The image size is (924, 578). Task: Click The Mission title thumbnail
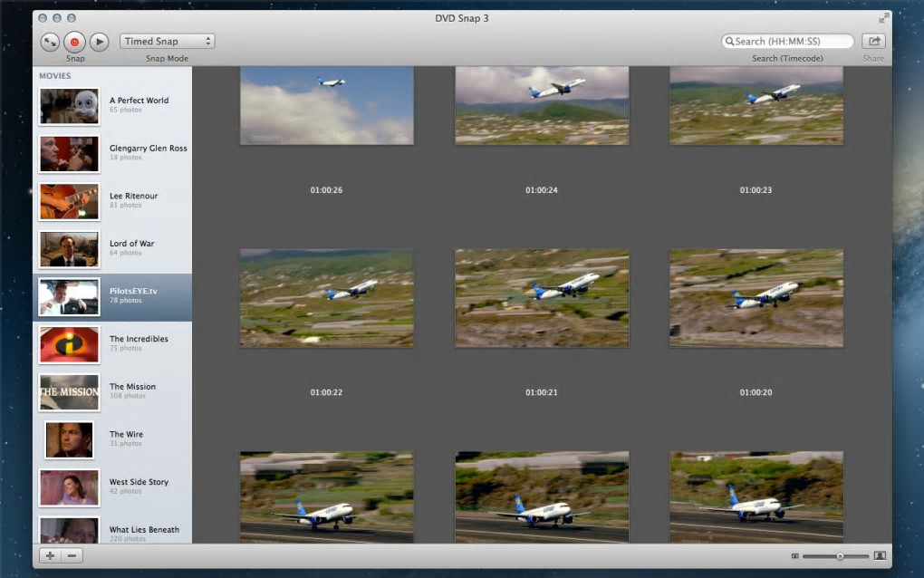(70, 392)
